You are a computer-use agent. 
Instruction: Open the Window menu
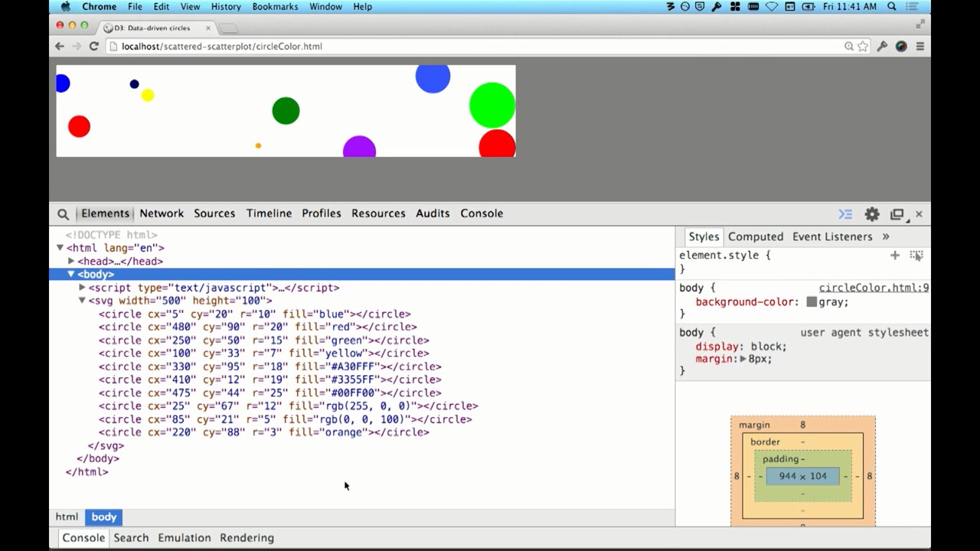[325, 6]
